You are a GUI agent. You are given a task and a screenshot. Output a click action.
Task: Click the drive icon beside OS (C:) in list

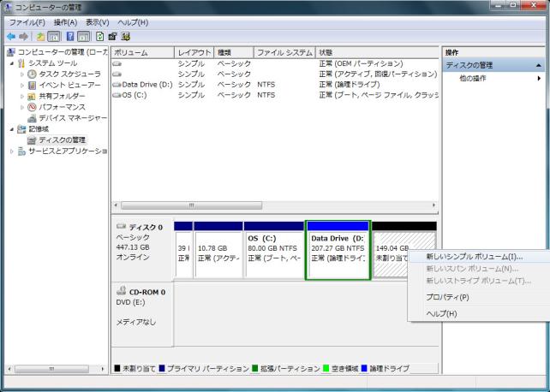[117, 95]
